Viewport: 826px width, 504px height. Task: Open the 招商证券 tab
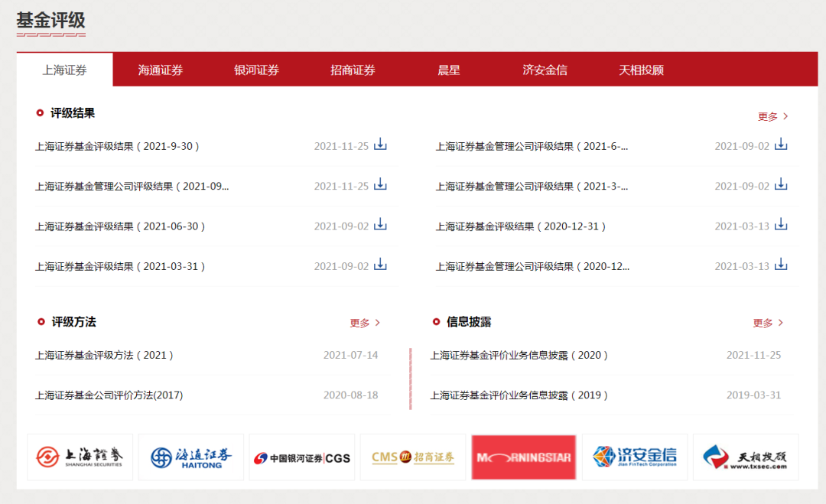[x=353, y=70]
